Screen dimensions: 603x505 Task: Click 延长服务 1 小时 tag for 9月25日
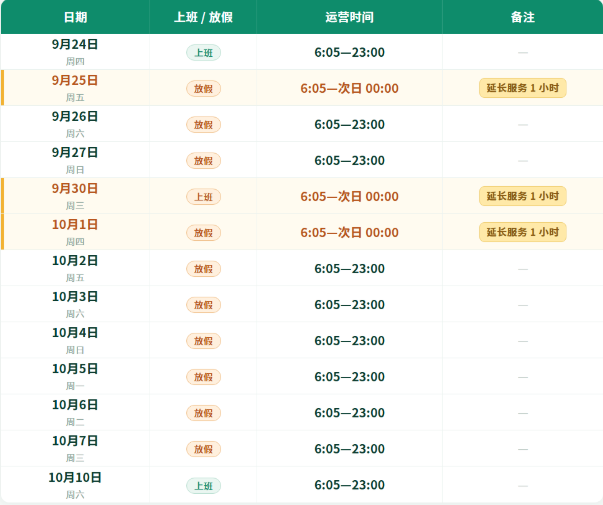tap(523, 88)
